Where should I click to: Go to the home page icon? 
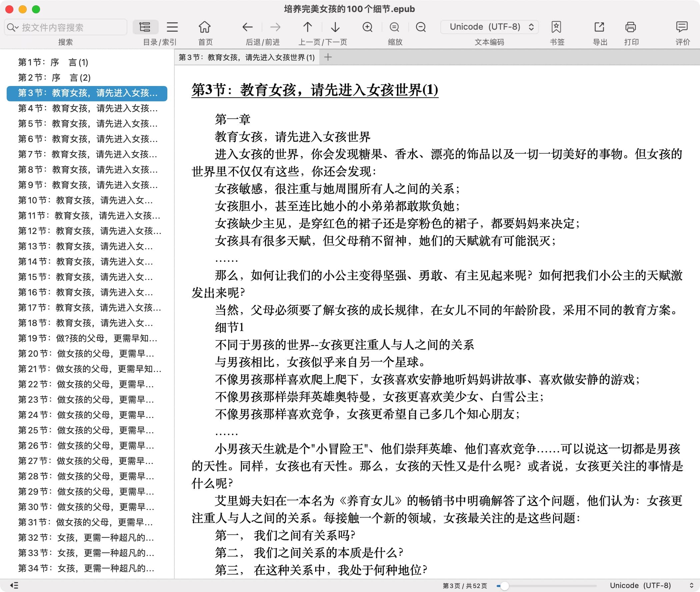[x=204, y=27]
